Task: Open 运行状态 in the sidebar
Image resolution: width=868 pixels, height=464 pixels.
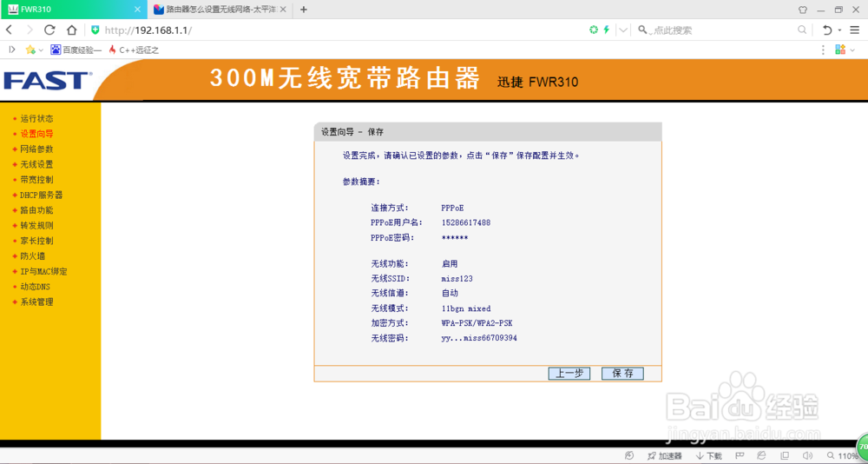Action: pyautogui.click(x=36, y=119)
